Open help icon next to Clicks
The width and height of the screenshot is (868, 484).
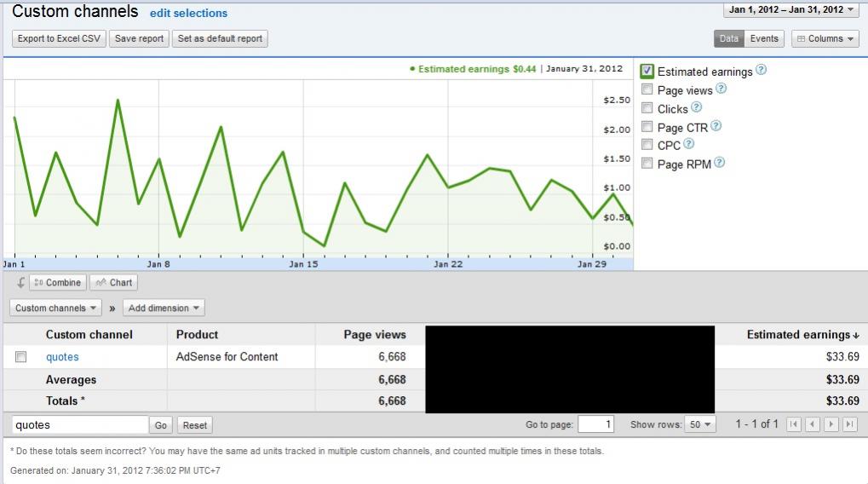pyautogui.click(x=697, y=107)
